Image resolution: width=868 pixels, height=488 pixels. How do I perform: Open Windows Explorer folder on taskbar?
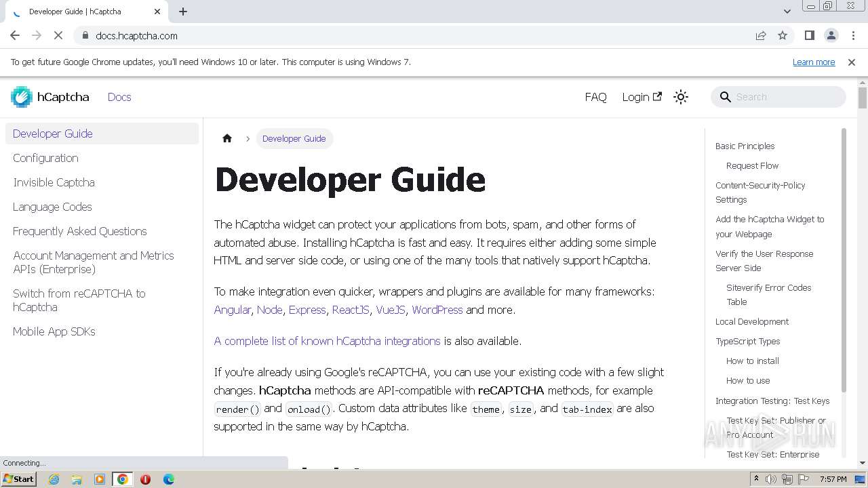click(77, 479)
